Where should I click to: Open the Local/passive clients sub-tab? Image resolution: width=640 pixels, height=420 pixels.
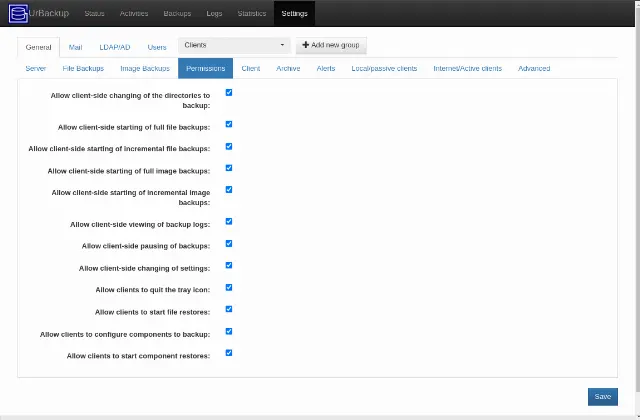384,69
